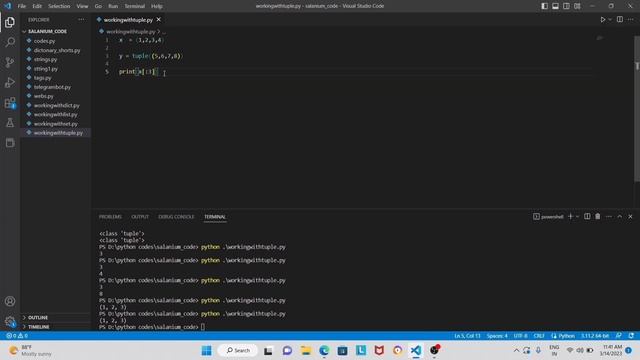Run Python file with play button

(602, 20)
